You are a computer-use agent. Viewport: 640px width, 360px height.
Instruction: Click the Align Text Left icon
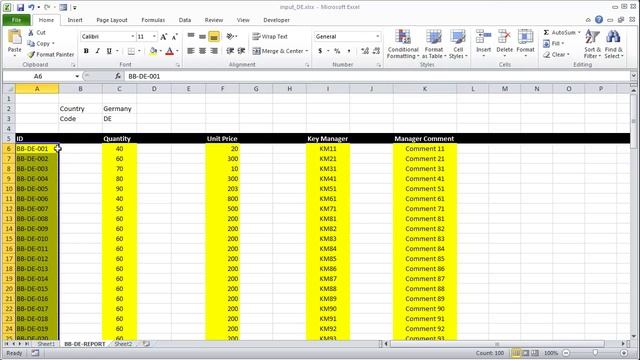(191, 51)
